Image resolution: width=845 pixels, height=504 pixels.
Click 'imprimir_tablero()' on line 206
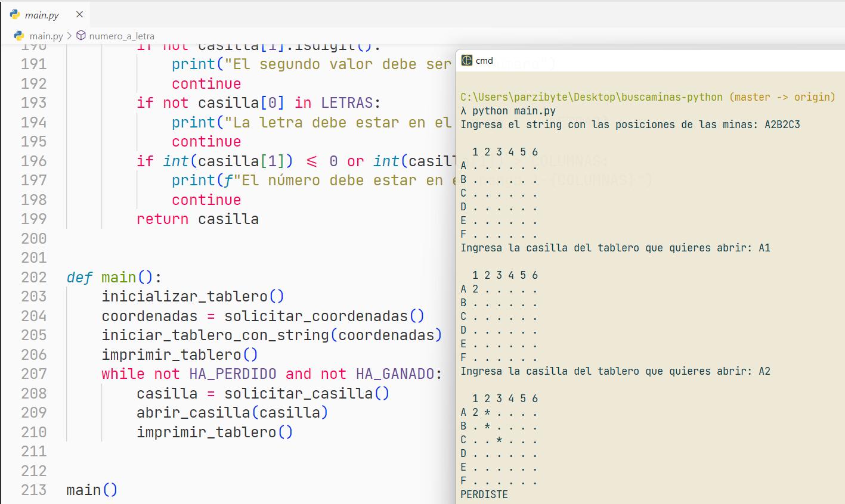179,354
